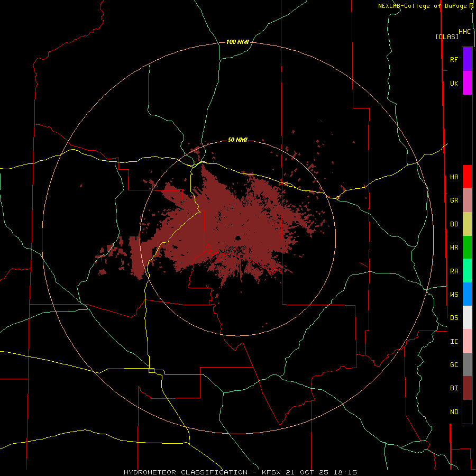Click the GR legend label
This screenshot has height=476, width=476.
point(454,200)
